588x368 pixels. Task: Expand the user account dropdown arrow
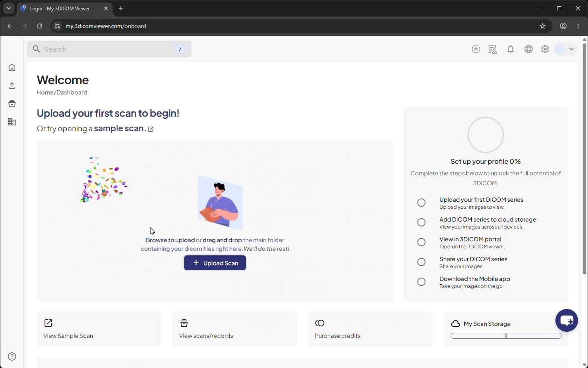point(572,49)
